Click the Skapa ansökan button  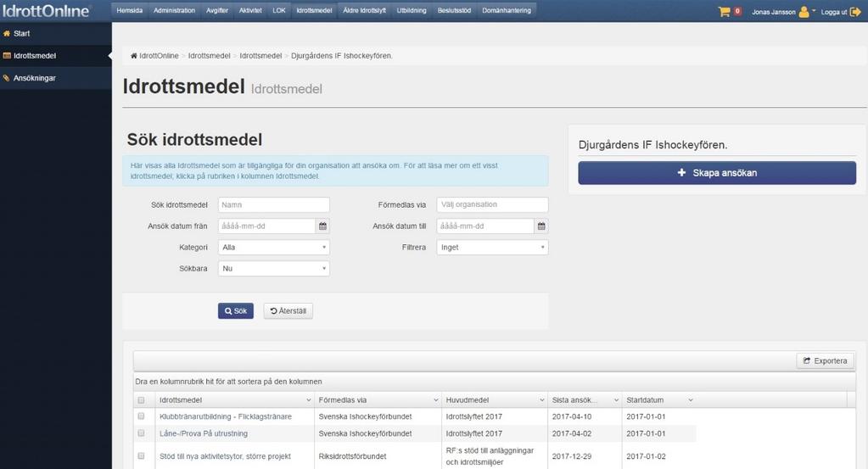[717, 172]
